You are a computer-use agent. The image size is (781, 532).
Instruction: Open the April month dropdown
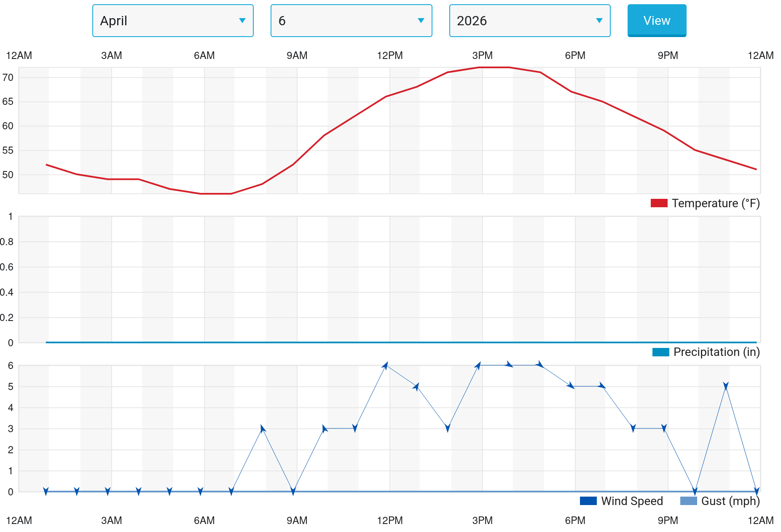point(173,21)
